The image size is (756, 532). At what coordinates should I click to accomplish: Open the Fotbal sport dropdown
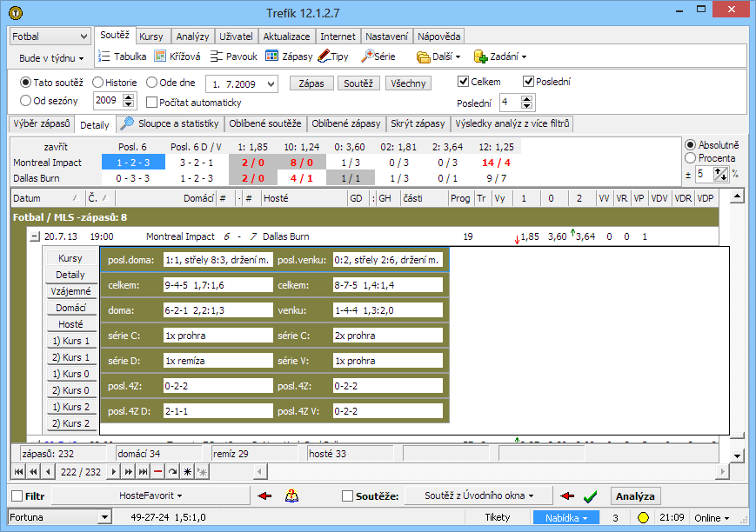[50, 37]
